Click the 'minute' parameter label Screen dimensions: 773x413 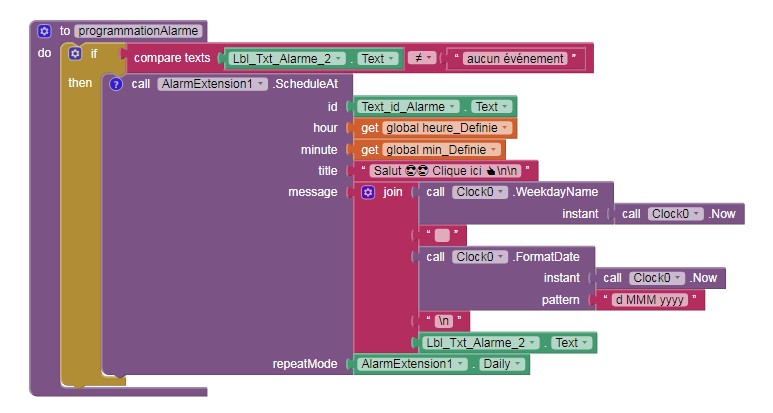pyautogui.click(x=319, y=150)
